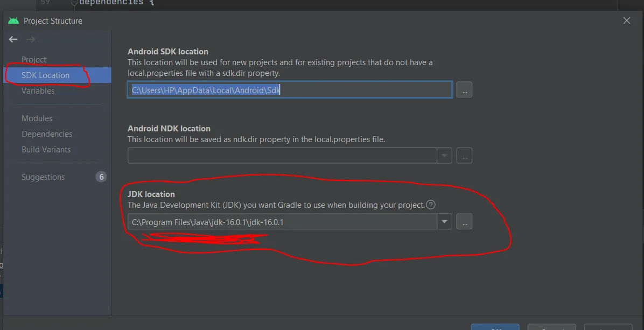
Task: Click the 'JDK location' heading
Action: 151,194
